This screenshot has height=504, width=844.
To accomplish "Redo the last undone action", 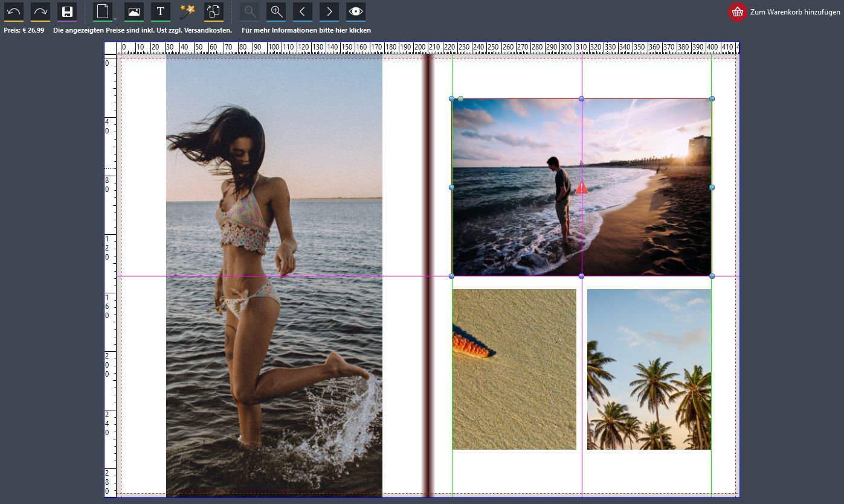I will (x=40, y=11).
